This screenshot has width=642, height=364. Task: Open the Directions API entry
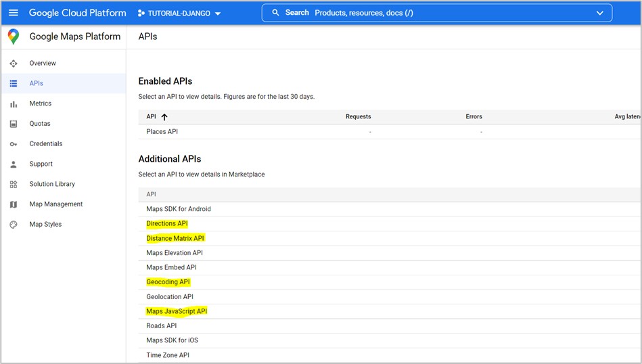point(167,223)
